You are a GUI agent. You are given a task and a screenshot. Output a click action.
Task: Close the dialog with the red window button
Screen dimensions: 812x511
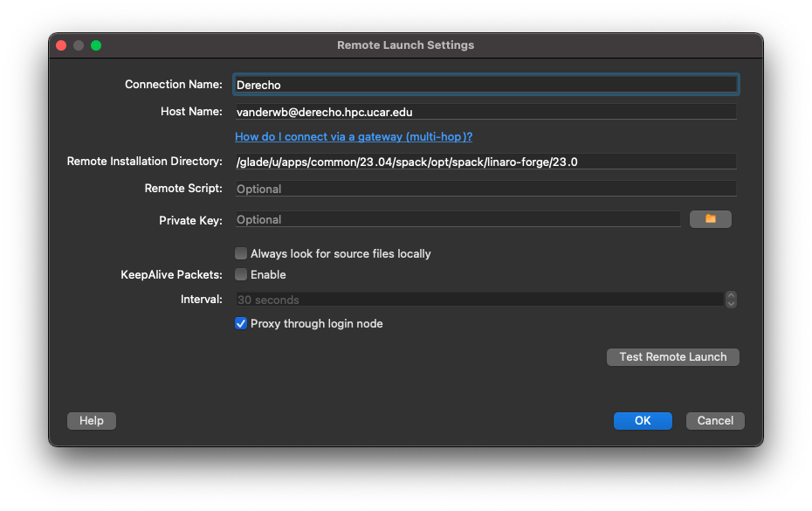click(61, 45)
